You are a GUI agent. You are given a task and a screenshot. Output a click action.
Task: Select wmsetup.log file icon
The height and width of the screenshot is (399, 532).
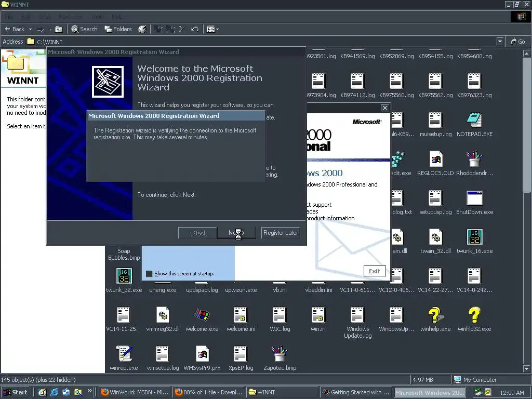163,354
